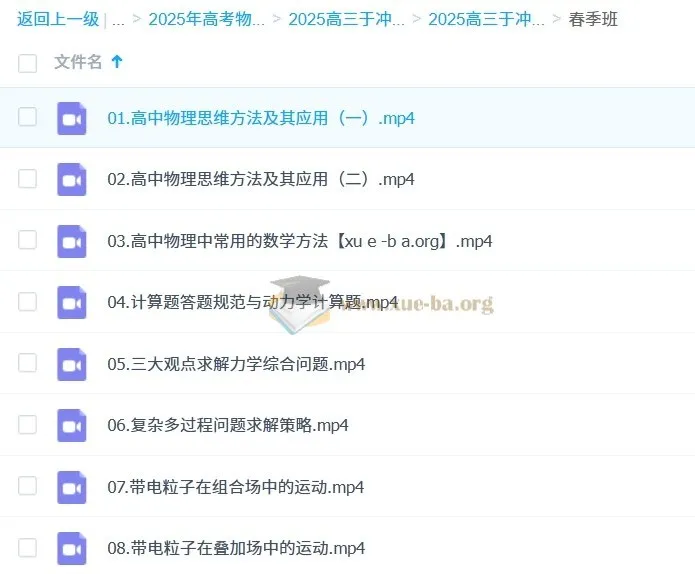Click video icon for 07 组合场 file

pos(71,487)
